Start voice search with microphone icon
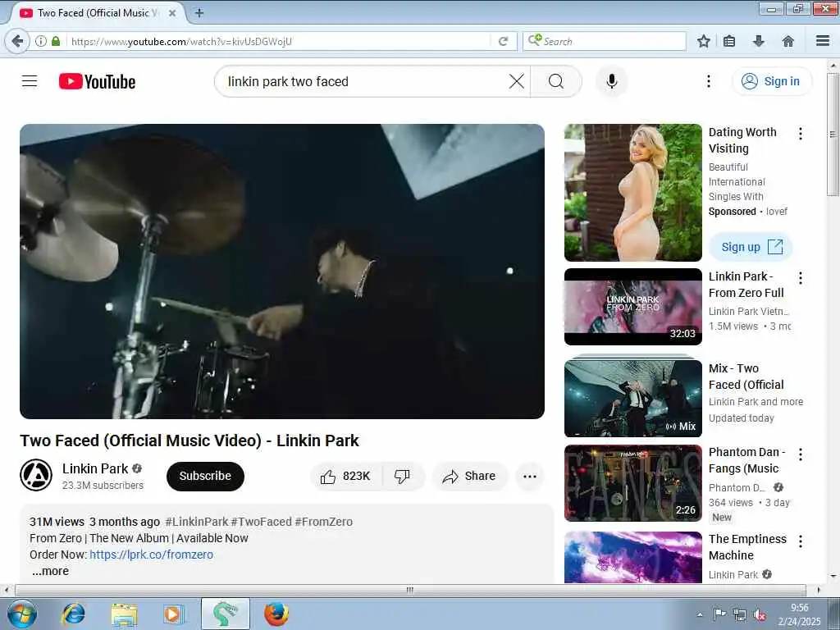Screen dimensions: 840x630 [x=612, y=81]
